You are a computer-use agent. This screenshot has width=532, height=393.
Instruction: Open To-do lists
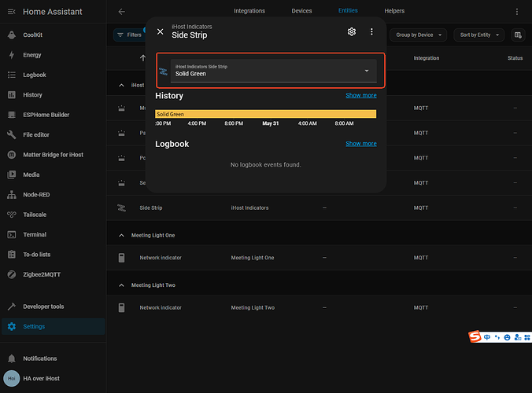click(54, 255)
